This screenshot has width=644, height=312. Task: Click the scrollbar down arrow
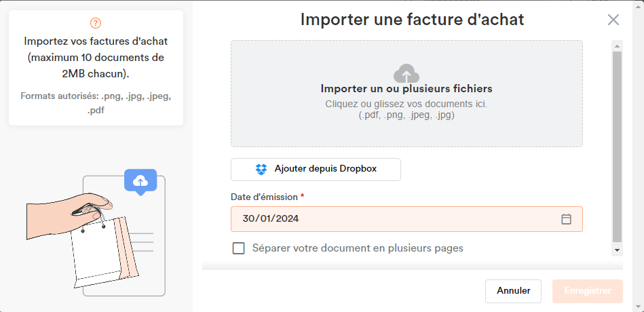pos(617,250)
